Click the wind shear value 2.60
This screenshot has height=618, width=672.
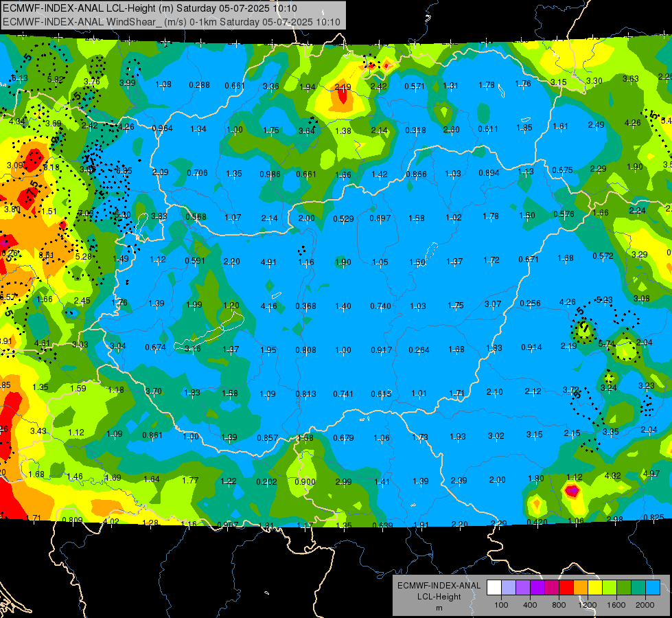(x=451, y=130)
